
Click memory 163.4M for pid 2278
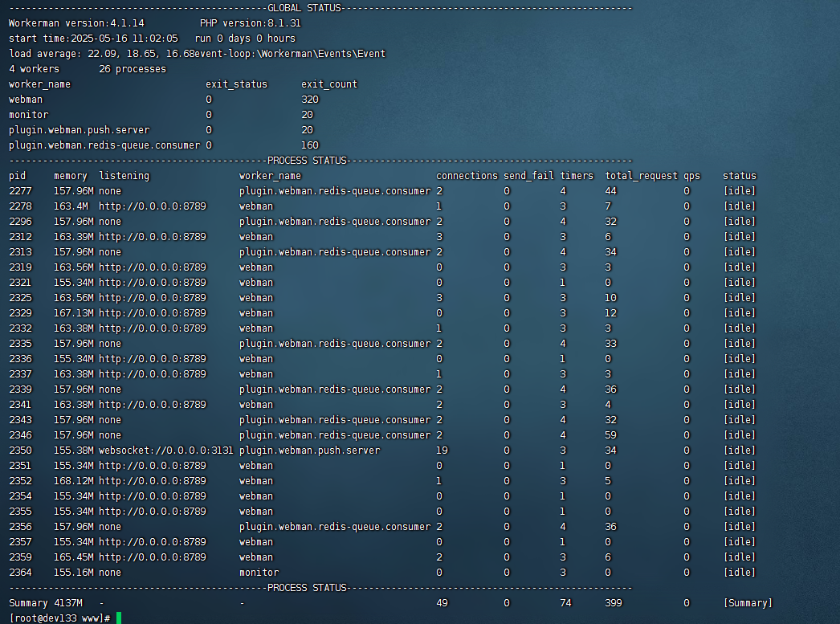click(71, 206)
